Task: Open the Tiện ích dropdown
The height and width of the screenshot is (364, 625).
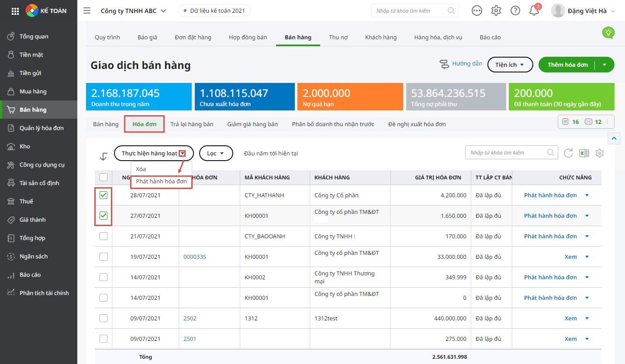Action: click(x=510, y=65)
